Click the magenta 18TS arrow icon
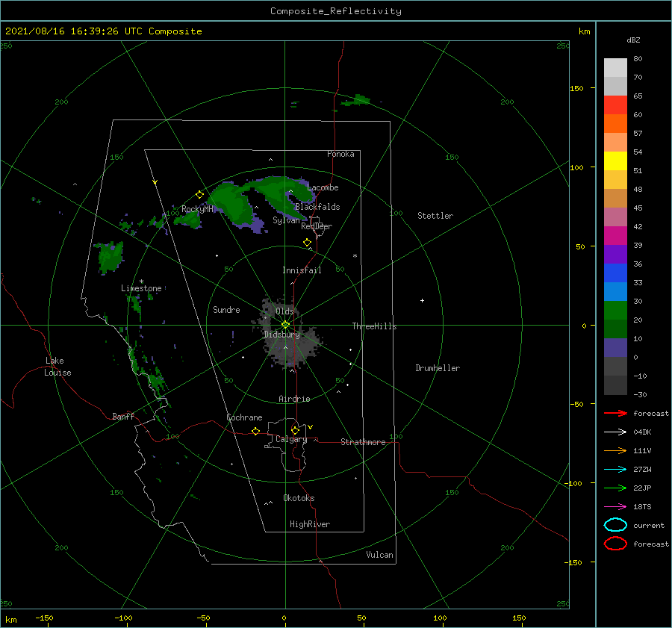 click(x=615, y=507)
